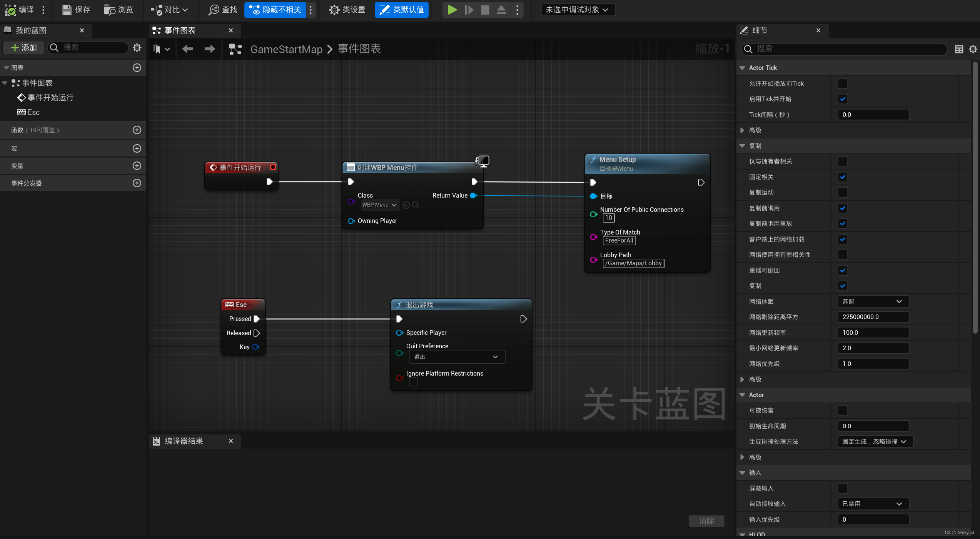The image size is (980, 539).
Task: Open My Blueprint settings gear
Action: [x=137, y=48]
